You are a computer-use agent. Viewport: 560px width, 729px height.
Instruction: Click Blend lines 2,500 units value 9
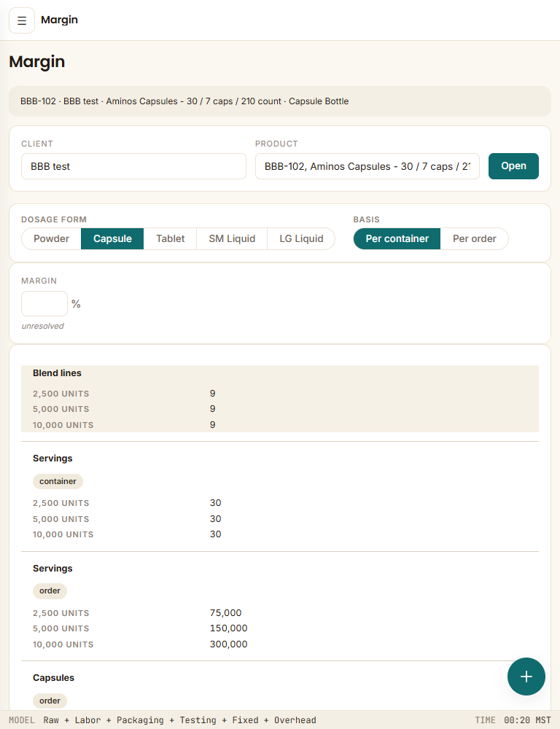(x=213, y=394)
